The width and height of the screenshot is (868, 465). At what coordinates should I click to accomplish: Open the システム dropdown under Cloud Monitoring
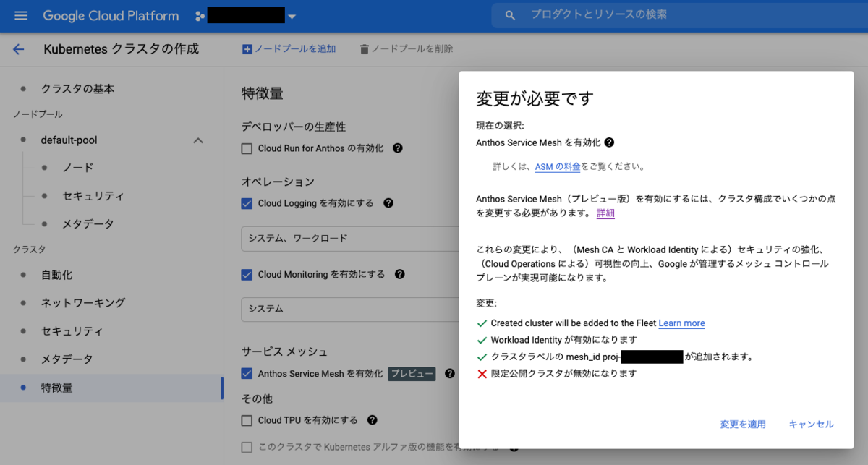pyautogui.click(x=349, y=309)
